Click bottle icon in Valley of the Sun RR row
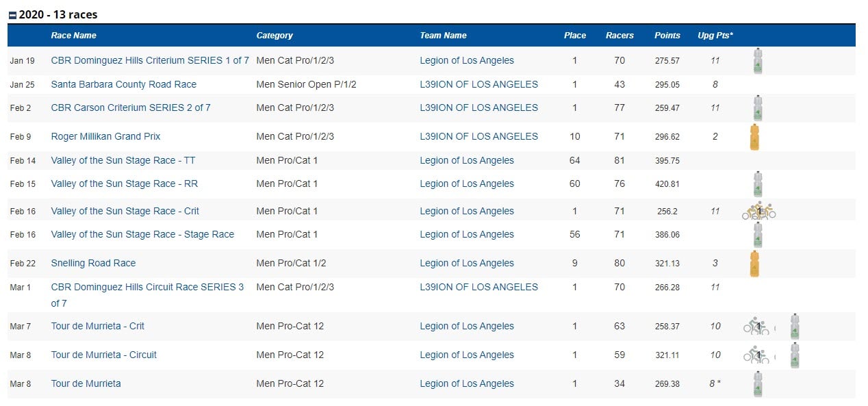868x406 pixels. coord(757,184)
